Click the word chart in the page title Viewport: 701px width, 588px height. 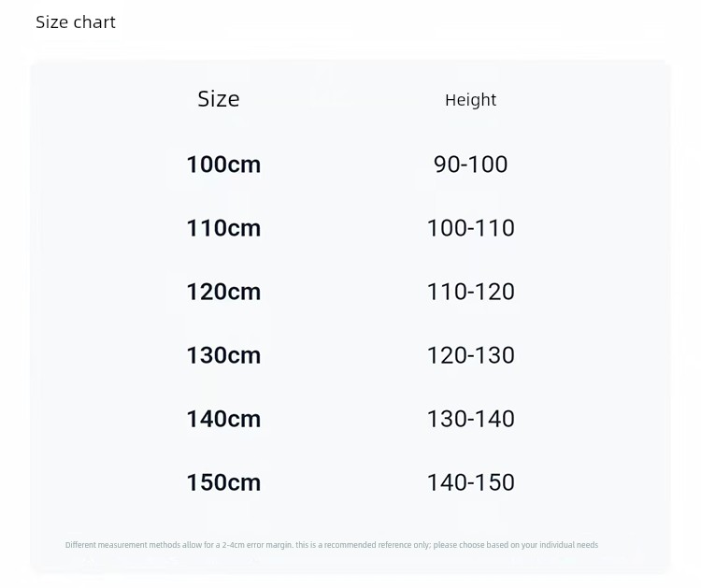pos(94,22)
